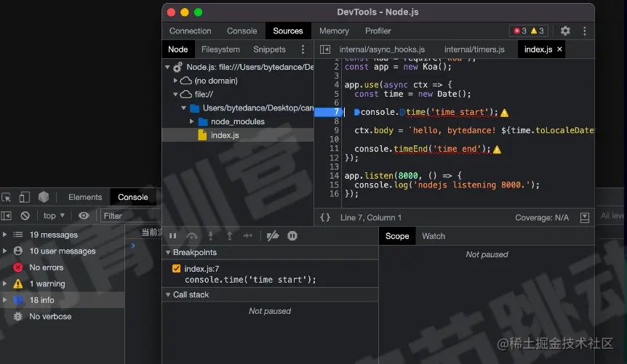
Task: Open the Connection tab
Action: (190, 31)
